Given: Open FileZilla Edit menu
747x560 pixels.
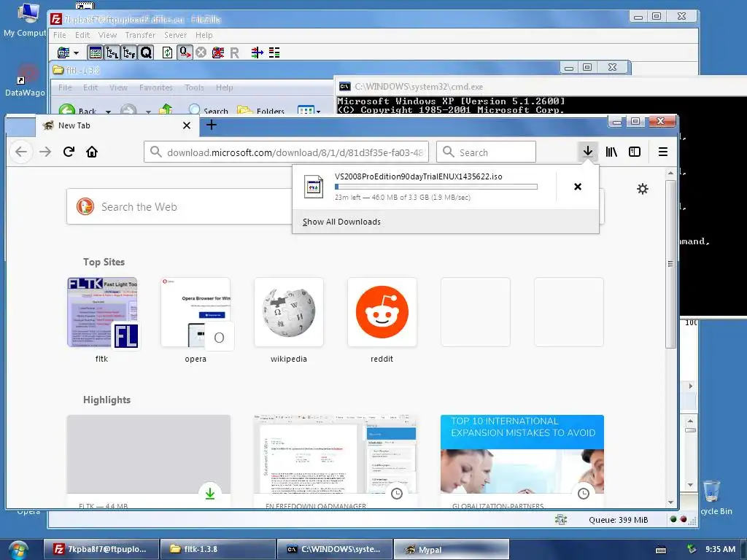Looking at the screenshot, I should pyautogui.click(x=82, y=35).
